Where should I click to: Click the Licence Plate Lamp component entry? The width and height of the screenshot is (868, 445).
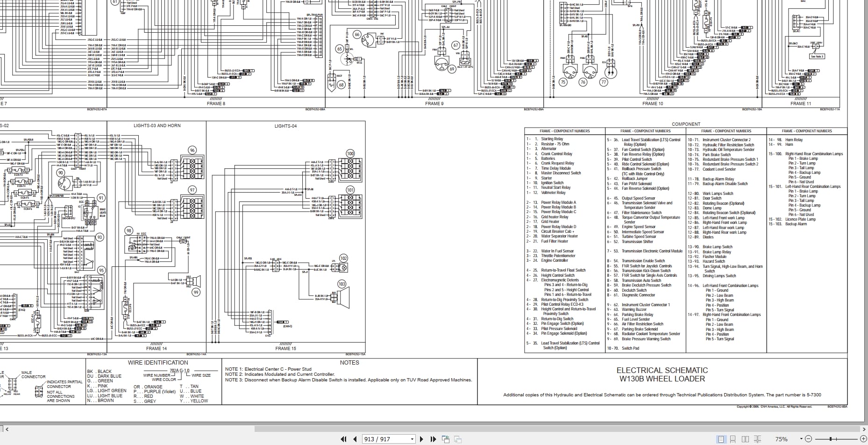point(792,219)
